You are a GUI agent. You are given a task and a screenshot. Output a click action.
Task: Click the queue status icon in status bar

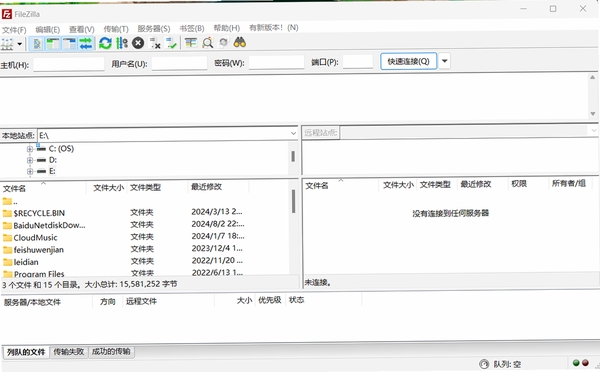tap(484, 364)
